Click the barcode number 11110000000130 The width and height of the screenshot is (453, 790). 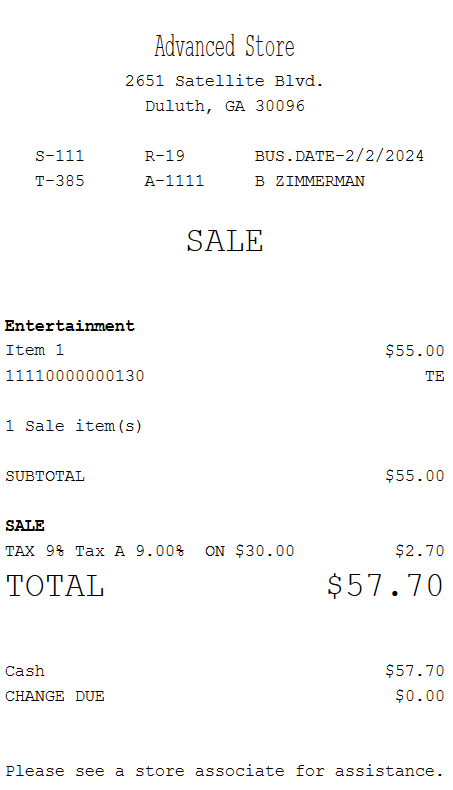click(75, 376)
